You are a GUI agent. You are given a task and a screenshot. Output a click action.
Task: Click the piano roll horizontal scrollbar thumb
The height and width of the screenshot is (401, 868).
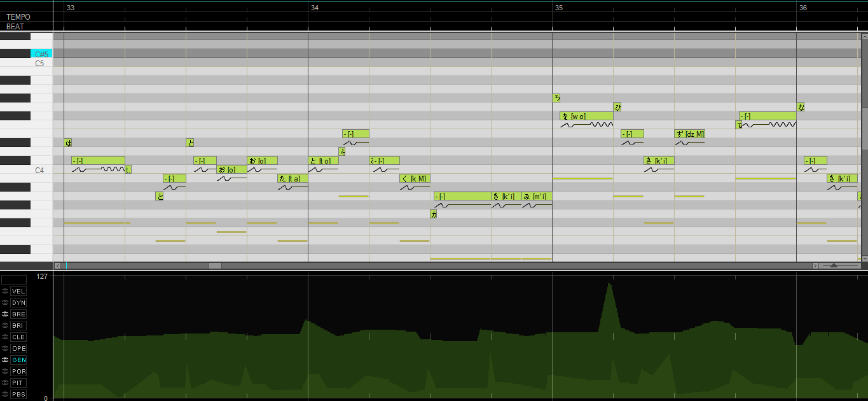215,265
